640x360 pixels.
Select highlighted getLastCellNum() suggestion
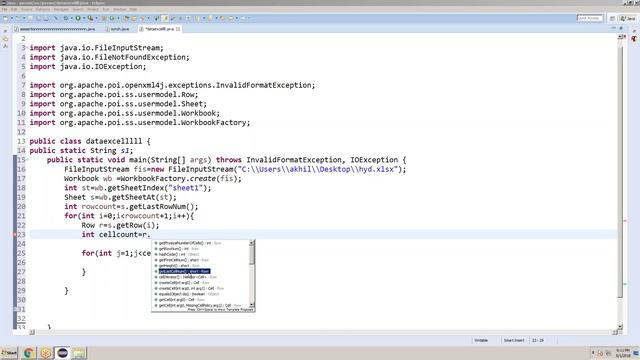(184, 271)
